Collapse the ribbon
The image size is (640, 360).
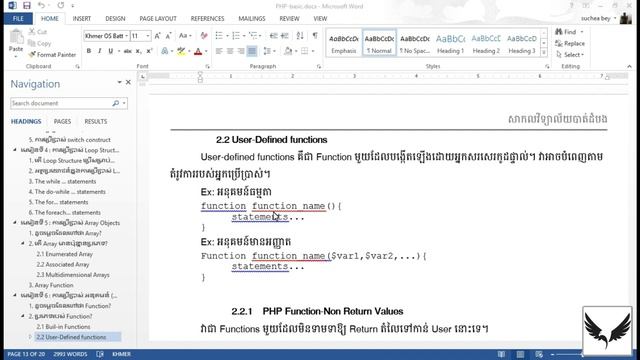click(629, 67)
